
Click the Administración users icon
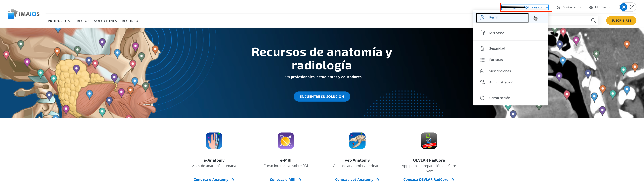[482, 82]
